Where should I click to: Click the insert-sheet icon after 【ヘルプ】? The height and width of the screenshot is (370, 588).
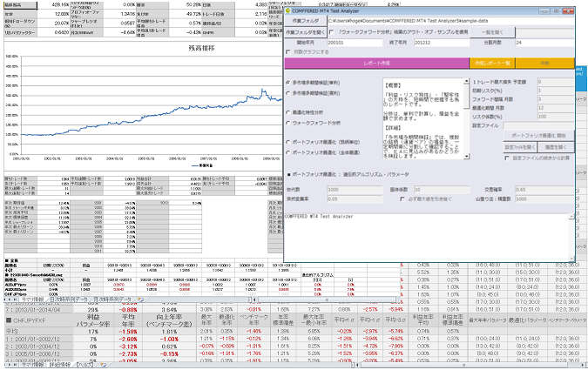(x=103, y=364)
